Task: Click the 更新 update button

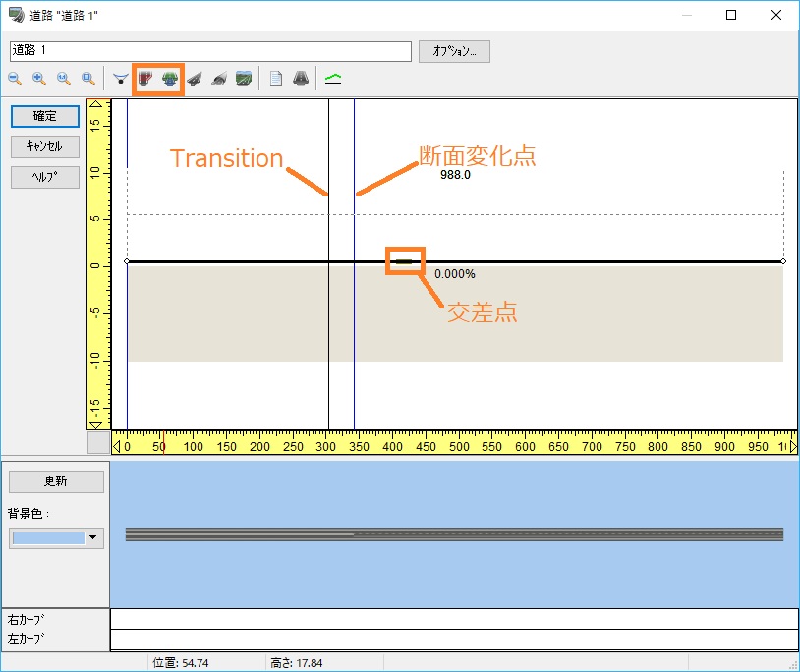Action: [56, 481]
